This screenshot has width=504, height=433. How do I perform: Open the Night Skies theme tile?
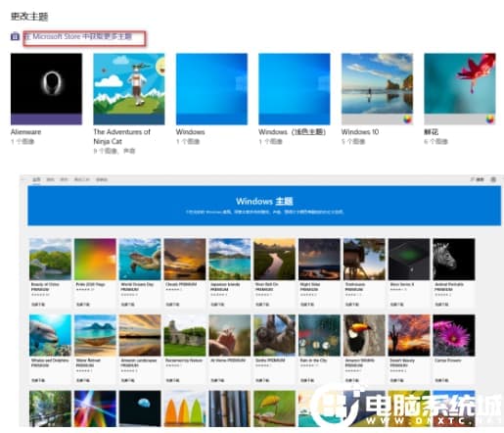pos(319,272)
